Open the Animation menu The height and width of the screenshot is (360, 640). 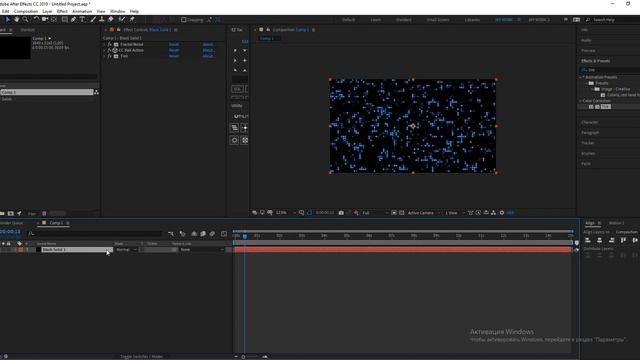[82, 11]
